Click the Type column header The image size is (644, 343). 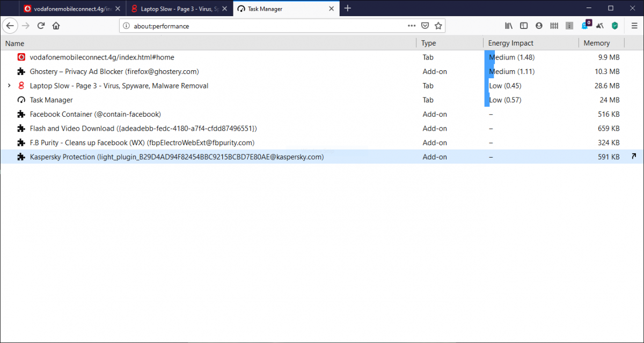pos(450,43)
